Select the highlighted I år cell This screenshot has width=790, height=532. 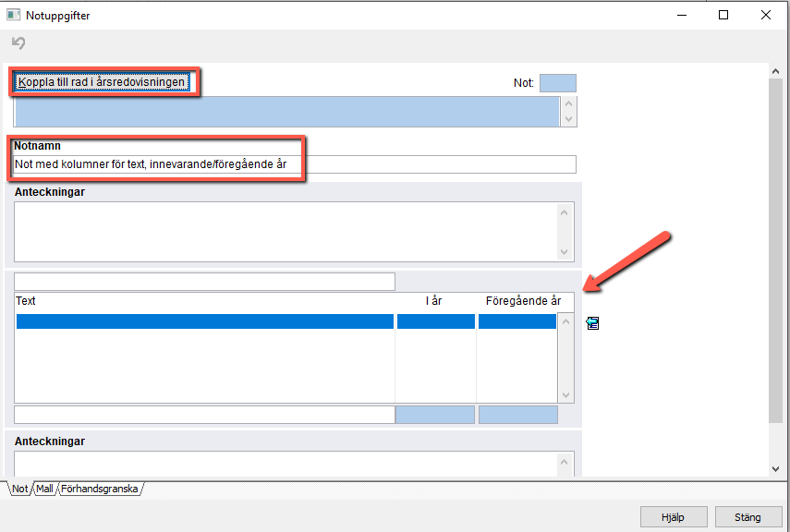[436, 321]
